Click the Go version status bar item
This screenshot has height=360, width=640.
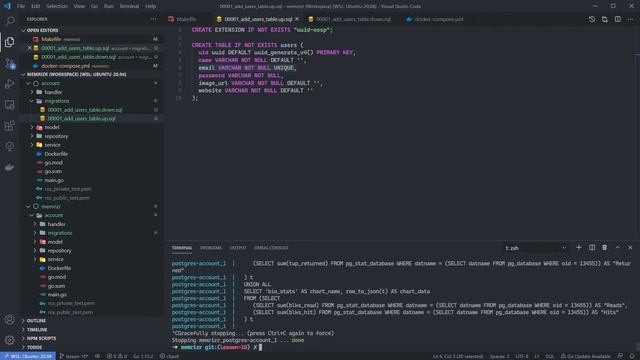coord(143,356)
